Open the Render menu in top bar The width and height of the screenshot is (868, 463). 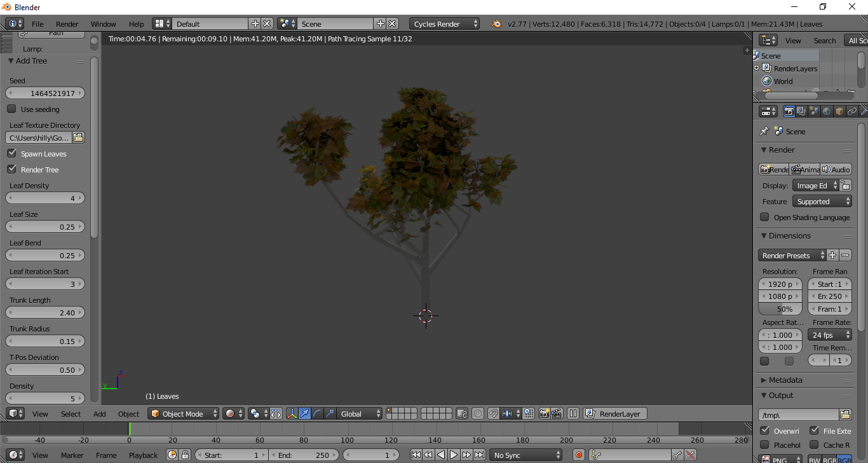67,24
